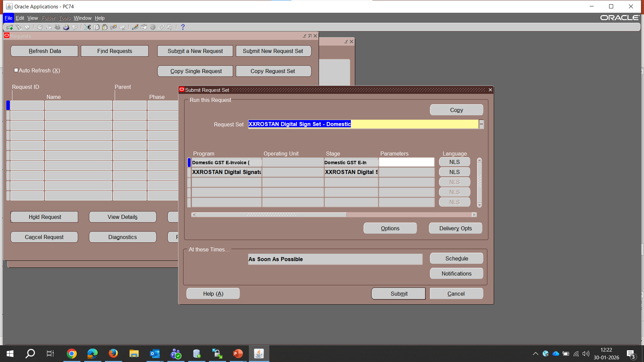This screenshot has height=362, width=644.
Task: Click the Delete Record toolbar icon
Action: (122, 27)
